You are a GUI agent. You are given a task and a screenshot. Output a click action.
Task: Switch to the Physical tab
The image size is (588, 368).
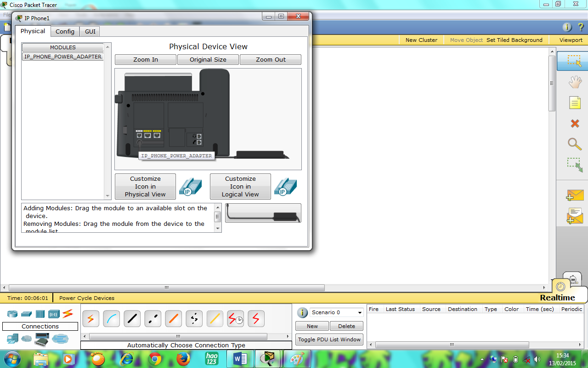click(33, 31)
